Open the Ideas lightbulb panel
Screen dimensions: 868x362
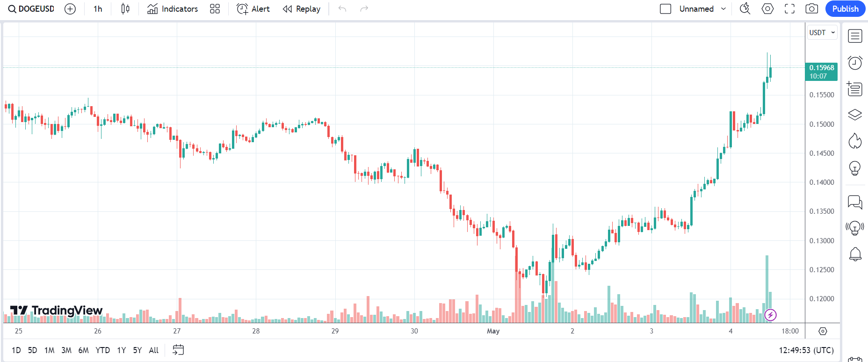point(855,168)
